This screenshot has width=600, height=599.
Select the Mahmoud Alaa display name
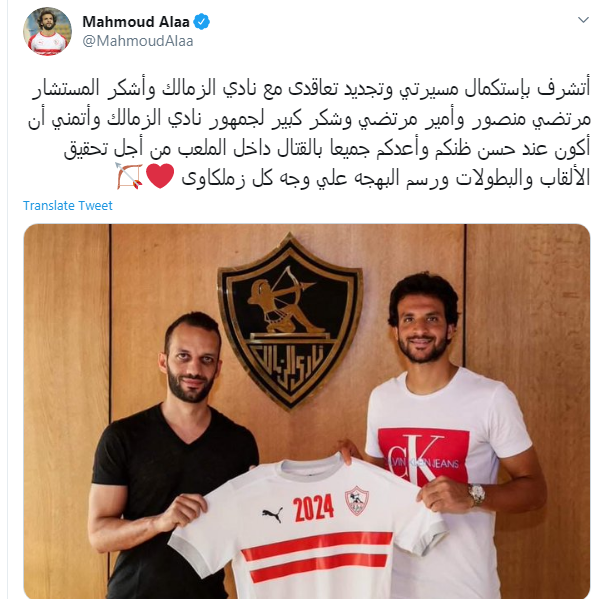pos(136,22)
